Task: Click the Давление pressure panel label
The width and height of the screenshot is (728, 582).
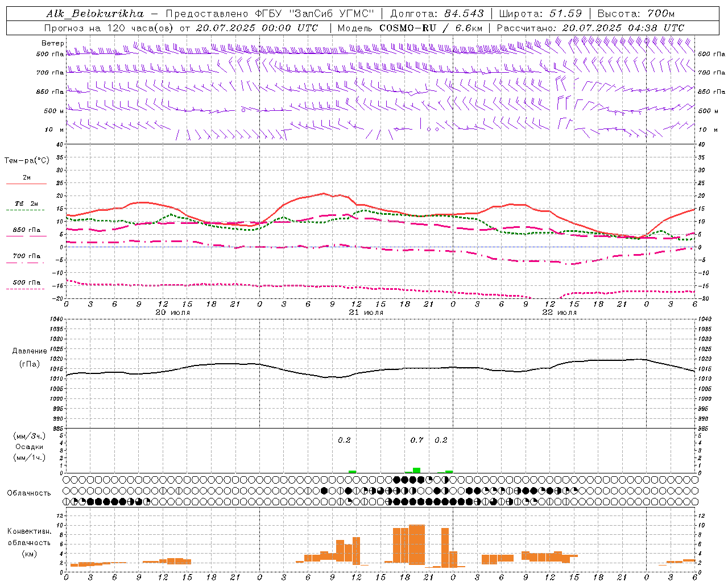Action: pyautogui.click(x=30, y=351)
